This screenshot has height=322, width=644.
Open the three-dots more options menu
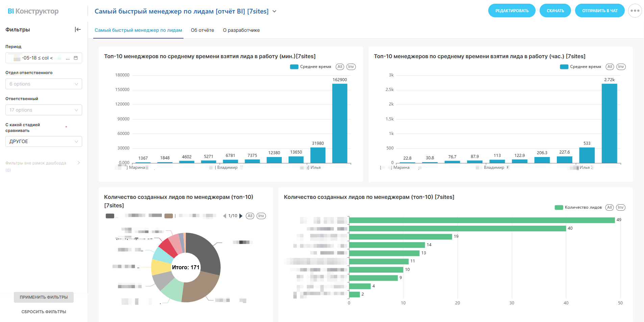point(635,11)
